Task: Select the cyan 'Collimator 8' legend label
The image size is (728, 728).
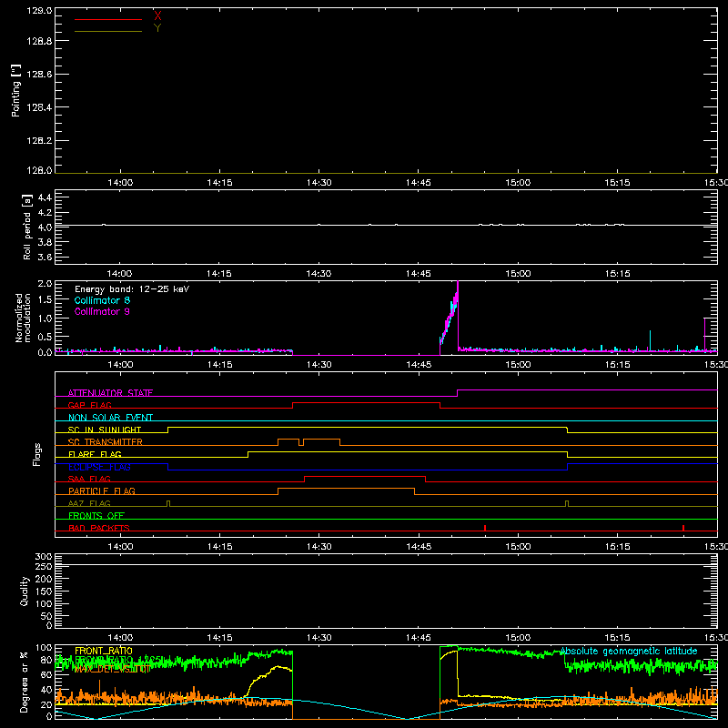Action: point(102,300)
